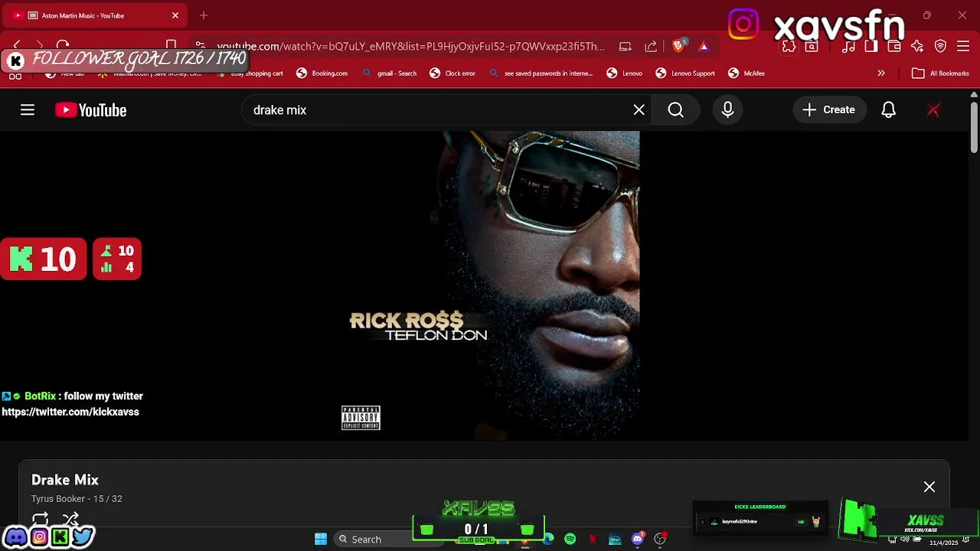This screenshot has width=980, height=551.
Task: Open 'Clock error' bookmark
Action: [x=452, y=73]
